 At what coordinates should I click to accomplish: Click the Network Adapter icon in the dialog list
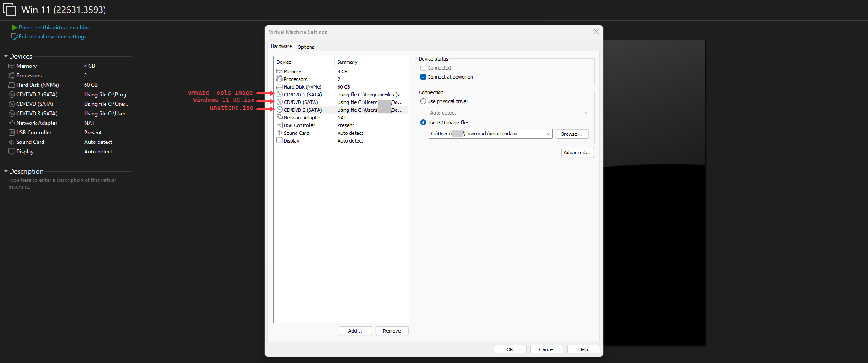pyautogui.click(x=280, y=118)
